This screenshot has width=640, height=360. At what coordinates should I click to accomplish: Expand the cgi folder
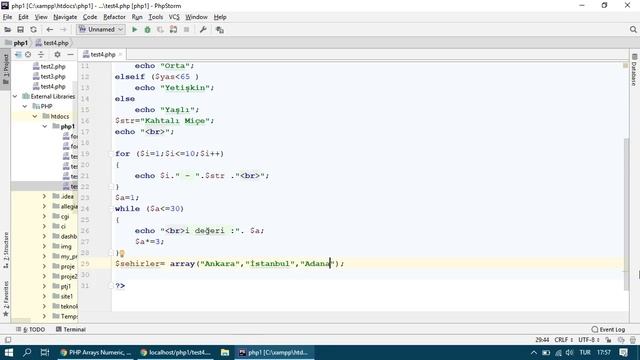[x=44, y=216]
